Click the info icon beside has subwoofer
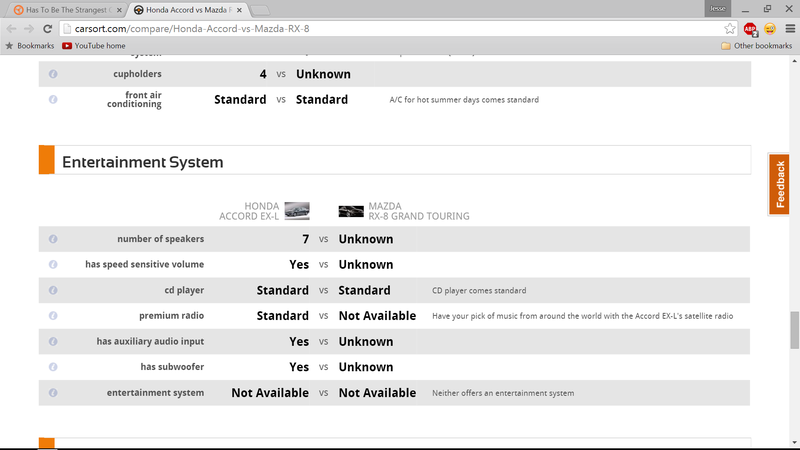 point(53,367)
